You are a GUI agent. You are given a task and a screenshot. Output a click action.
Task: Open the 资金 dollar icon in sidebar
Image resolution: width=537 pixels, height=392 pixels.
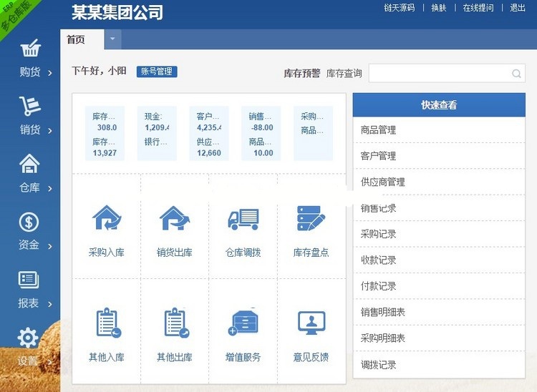(29, 222)
